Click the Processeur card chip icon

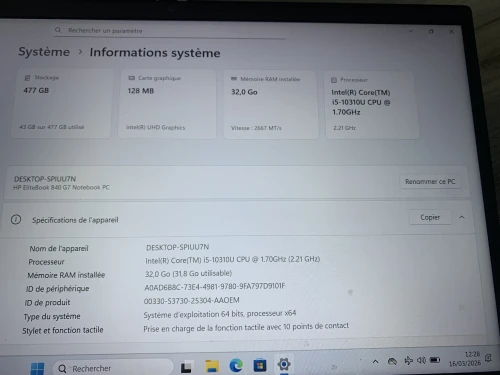(334, 80)
